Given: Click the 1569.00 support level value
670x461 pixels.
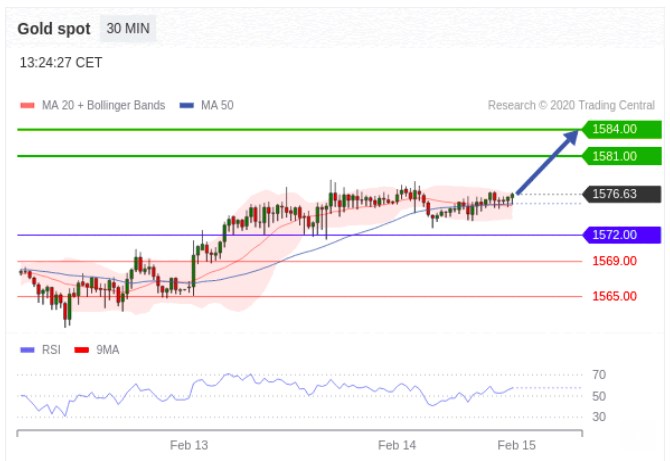Looking at the screenshot, I should (614, 261).
